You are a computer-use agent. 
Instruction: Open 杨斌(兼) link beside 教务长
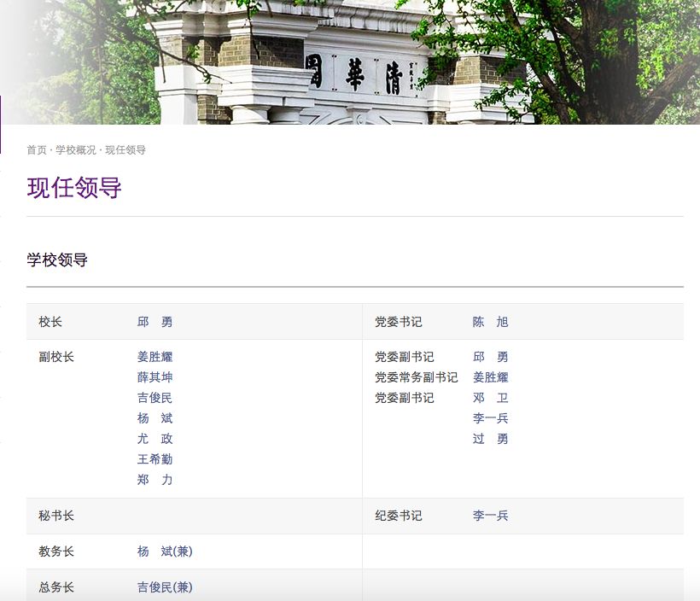point(169,551)
